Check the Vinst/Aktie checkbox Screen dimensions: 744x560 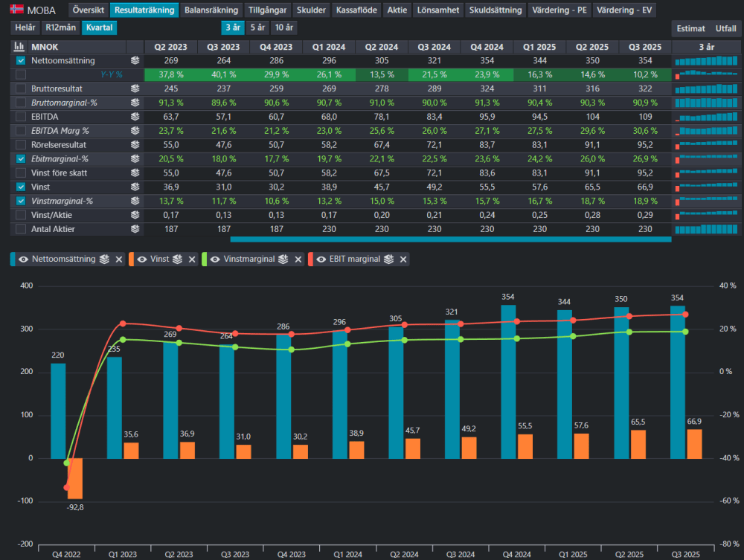click(x=21, y=215)
